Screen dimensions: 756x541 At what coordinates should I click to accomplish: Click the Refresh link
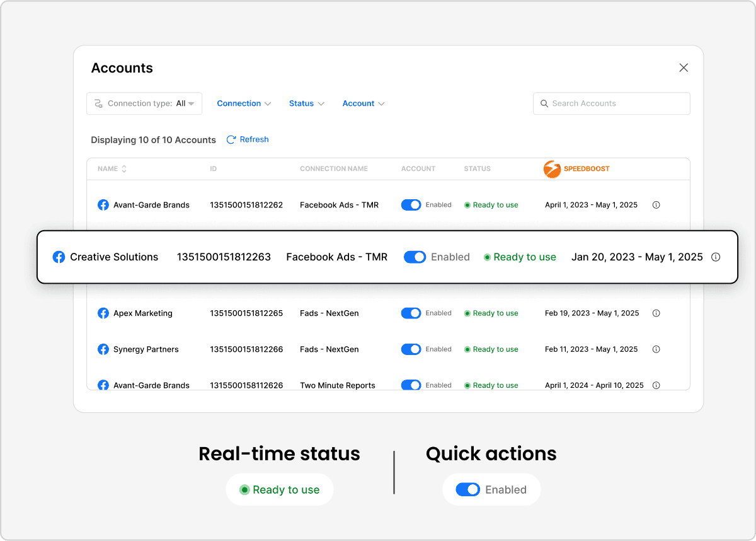click(x=248, y=139)
